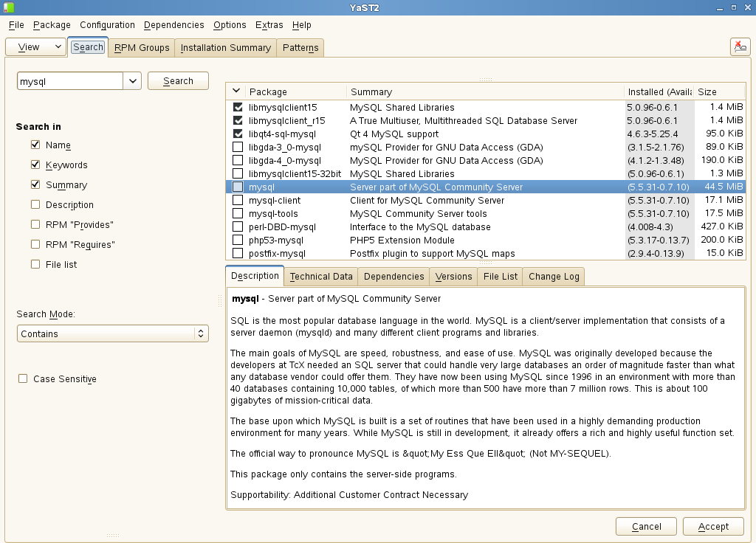Open the Change Log tab for mysql
756x543 pixels.
(554, 277)
